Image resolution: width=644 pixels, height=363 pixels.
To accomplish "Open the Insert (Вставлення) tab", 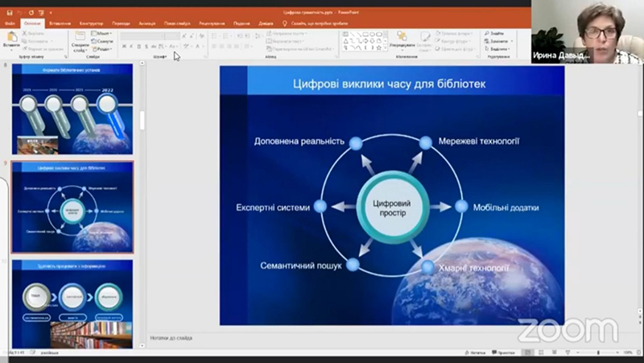I will [60, 23].
